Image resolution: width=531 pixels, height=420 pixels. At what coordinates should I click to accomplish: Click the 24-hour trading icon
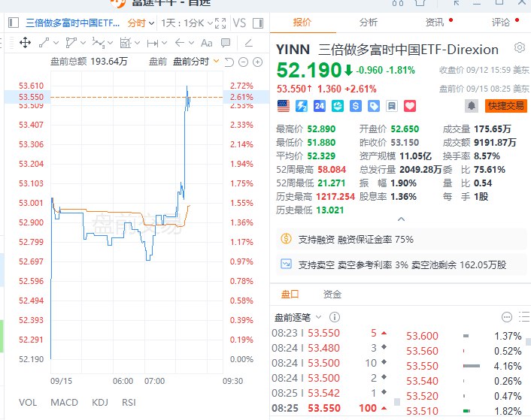[x=320, y=106]
